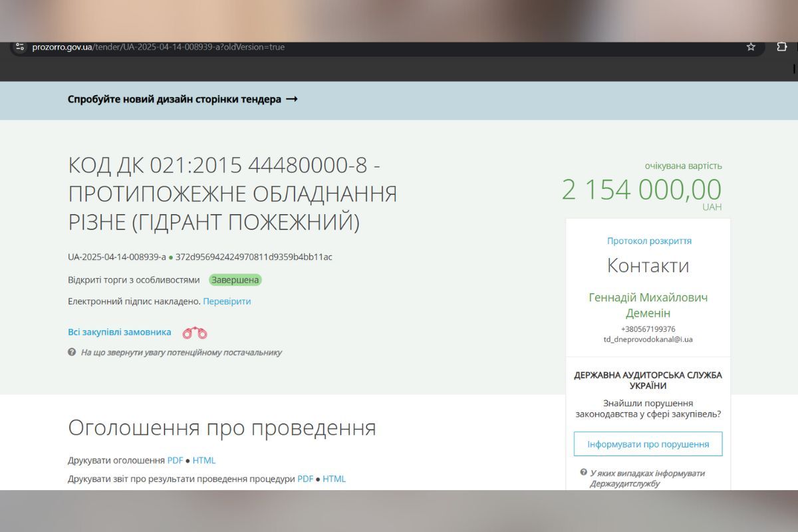Click the site information icon in address bar

click(x=19, y=47)
